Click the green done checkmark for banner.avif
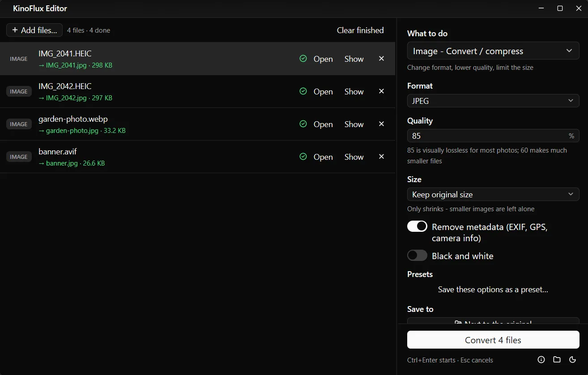 pos(303,157)
